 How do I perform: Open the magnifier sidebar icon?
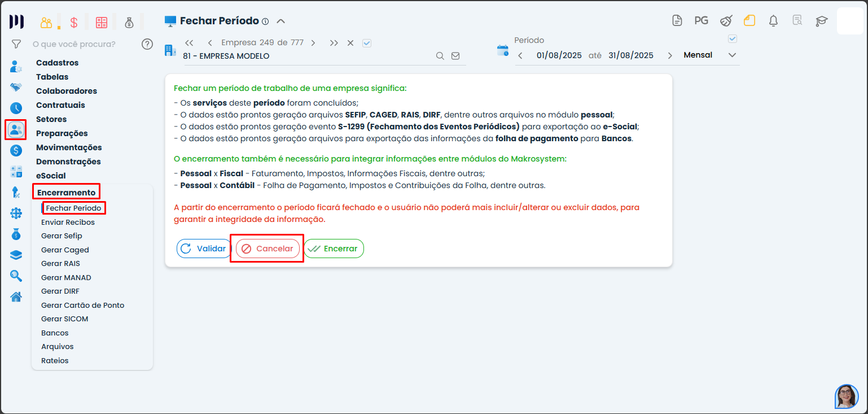tap(16, 276)
